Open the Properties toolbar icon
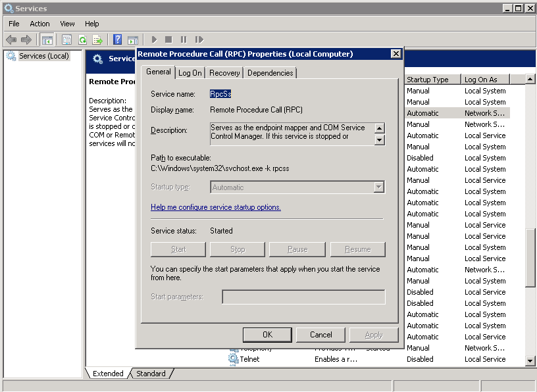The image size is (537, 392). click(x=66, y=39)
